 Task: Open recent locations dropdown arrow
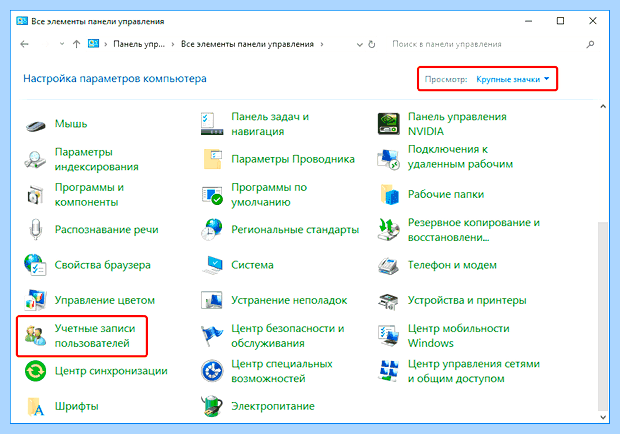(x=62, y=44)
